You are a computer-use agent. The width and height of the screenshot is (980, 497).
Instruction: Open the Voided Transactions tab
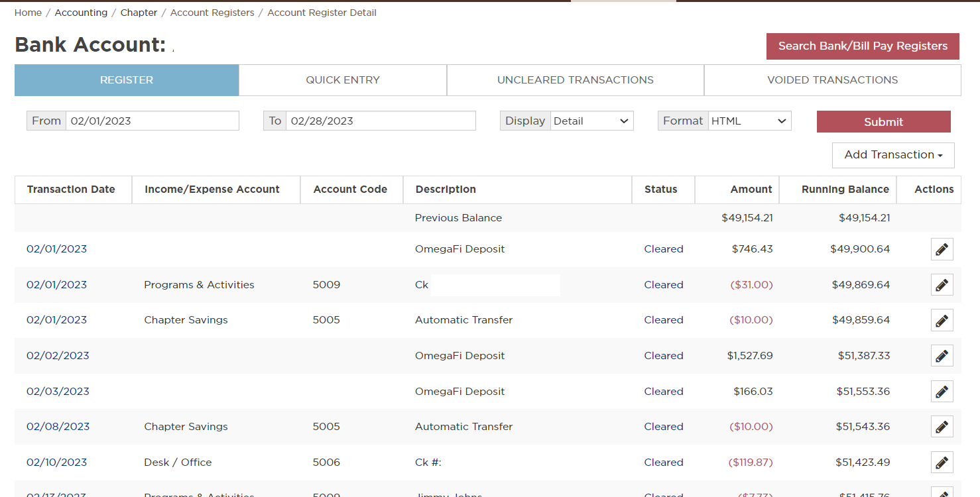coord(833,80)
